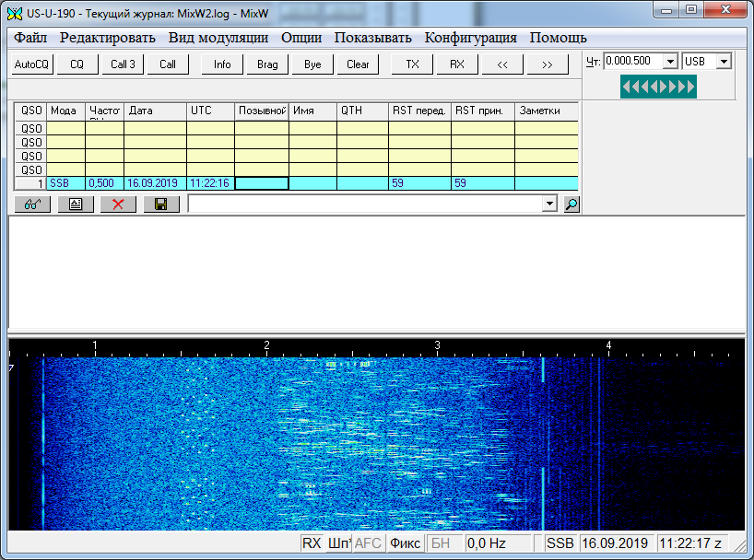Click the glasses view-QSO icon button

coord(32,204)
